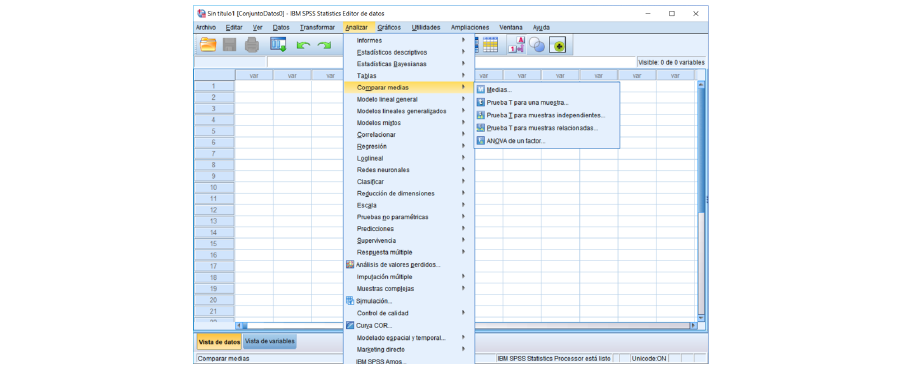The image size is (900, 371).
Task: Select Modelado espacial y temporal entry
Action: 409,338
